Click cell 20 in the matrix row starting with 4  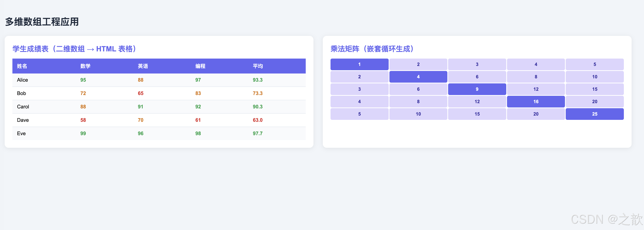coord(595,102)
